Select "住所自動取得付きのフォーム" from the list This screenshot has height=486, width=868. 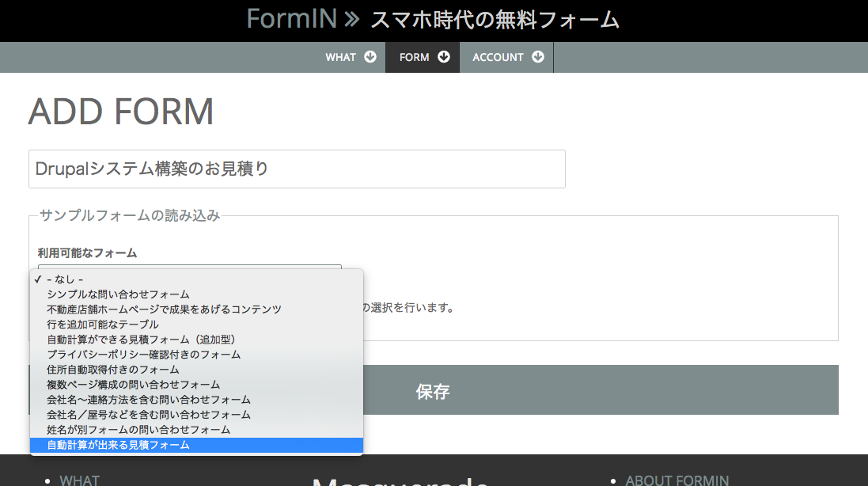click(111, 369)
